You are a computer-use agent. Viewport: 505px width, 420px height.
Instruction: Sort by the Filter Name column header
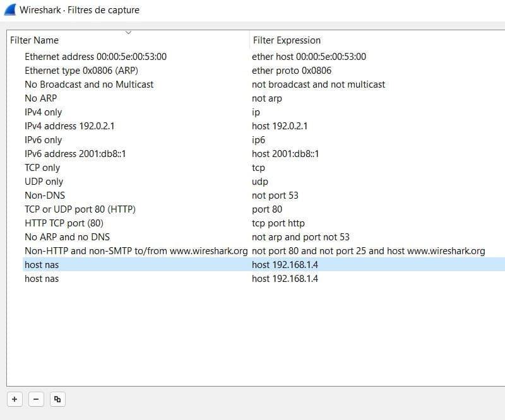coord(35,40)
